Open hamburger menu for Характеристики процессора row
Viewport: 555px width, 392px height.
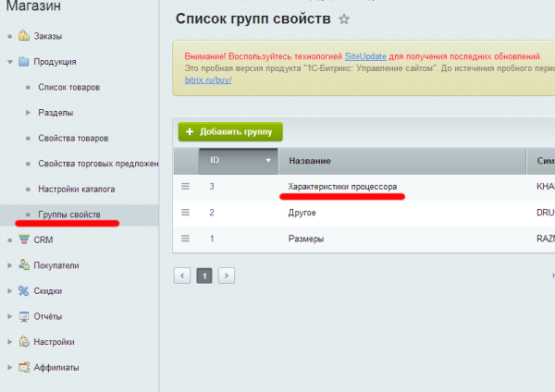(x=185, y=187)
